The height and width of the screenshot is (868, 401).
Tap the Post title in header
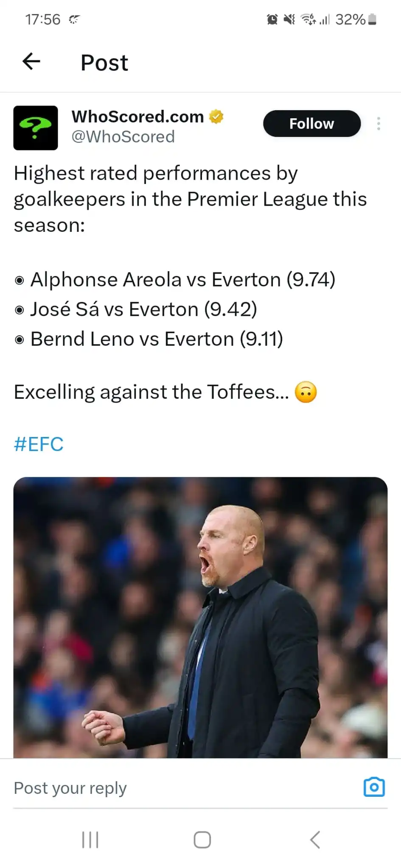pos(104,63)
